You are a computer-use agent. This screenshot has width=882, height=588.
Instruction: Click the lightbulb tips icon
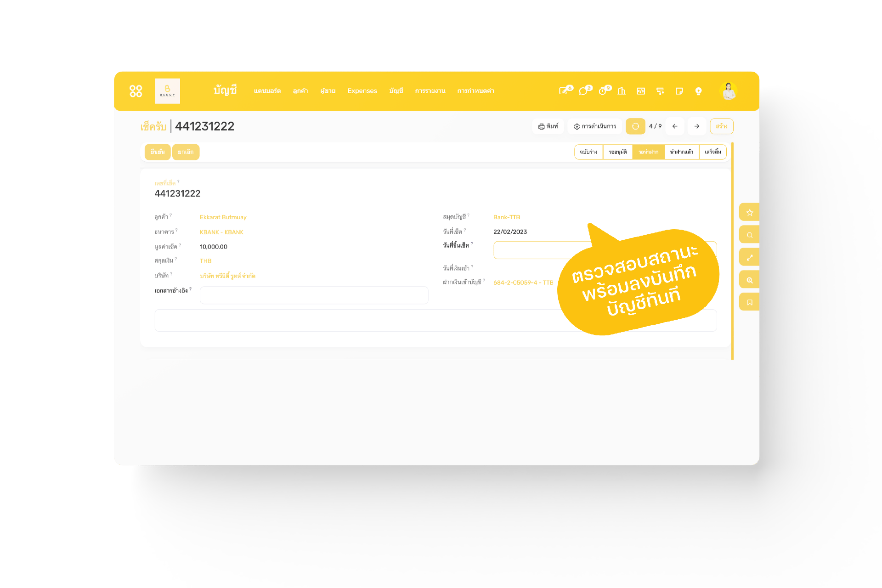pyautogui.click(x=698, y=91)
